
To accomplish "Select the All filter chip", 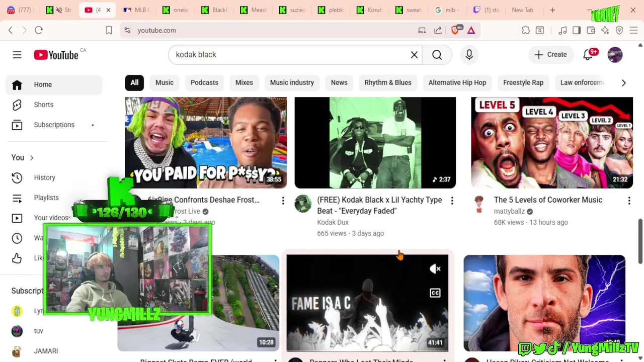I will pos(134,82).
